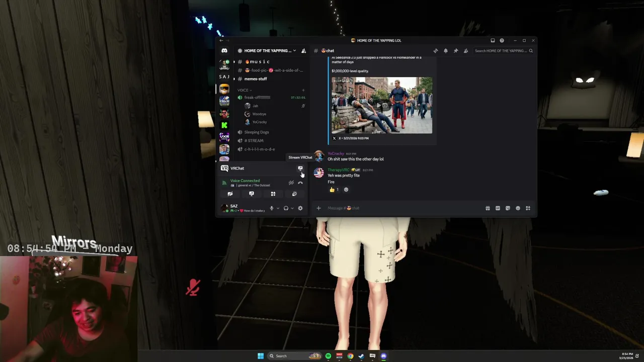This screenshot has height=362, width=644.
Task: Open Discord help question mark icon
Action: (502, 41)
